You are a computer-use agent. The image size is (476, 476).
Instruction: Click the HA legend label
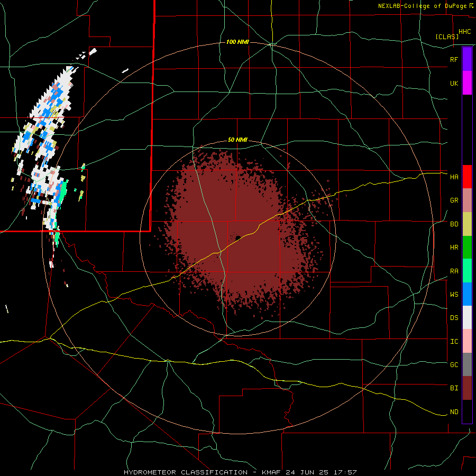click(x=454, y=177)
